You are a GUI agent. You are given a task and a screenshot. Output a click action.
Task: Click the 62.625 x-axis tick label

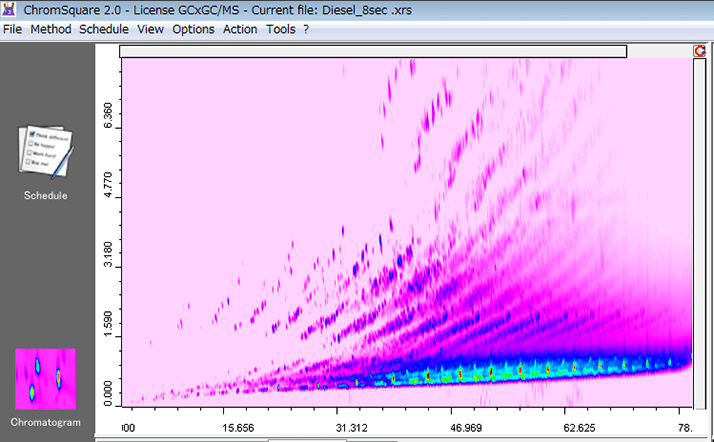pos(579,425)
